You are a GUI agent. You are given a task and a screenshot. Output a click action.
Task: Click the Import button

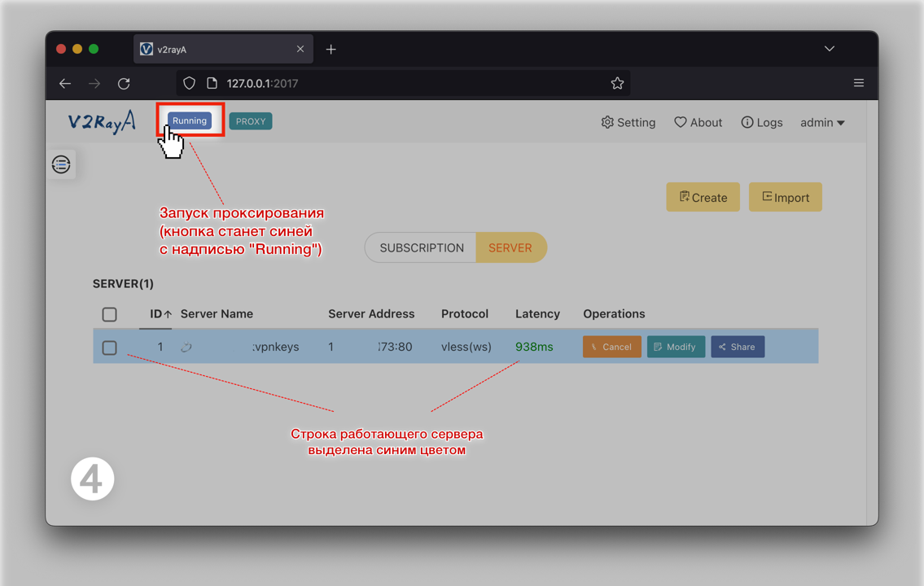(785, 197)
